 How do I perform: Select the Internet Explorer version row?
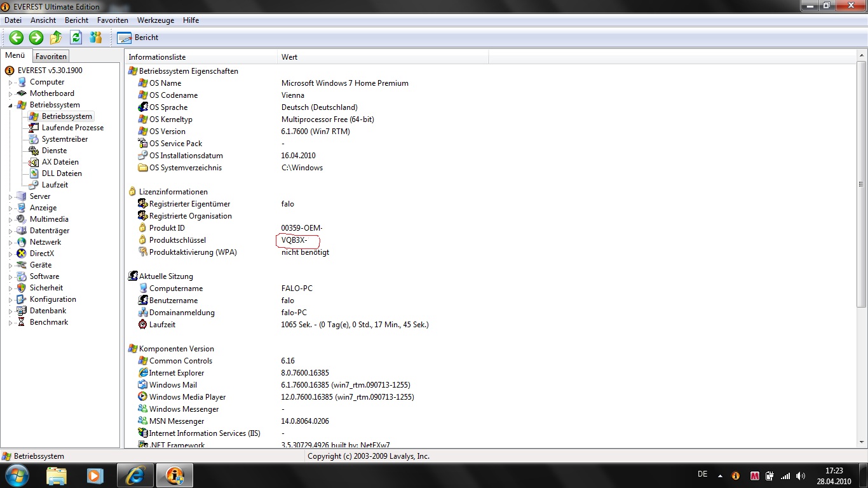pyautogui.click(x=491, y=373)
